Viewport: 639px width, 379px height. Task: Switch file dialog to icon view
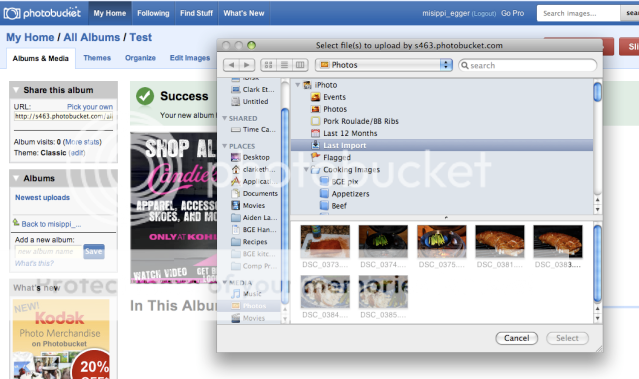268,65
